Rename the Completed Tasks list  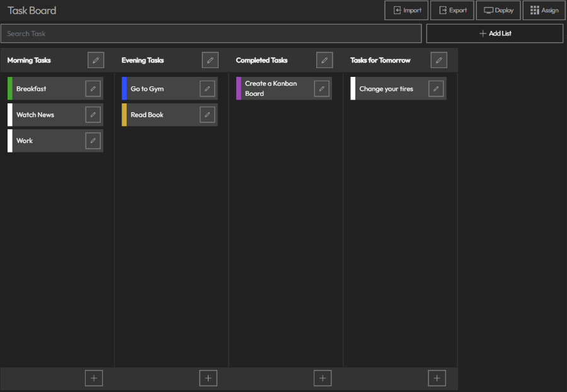[x=324, y=60]
